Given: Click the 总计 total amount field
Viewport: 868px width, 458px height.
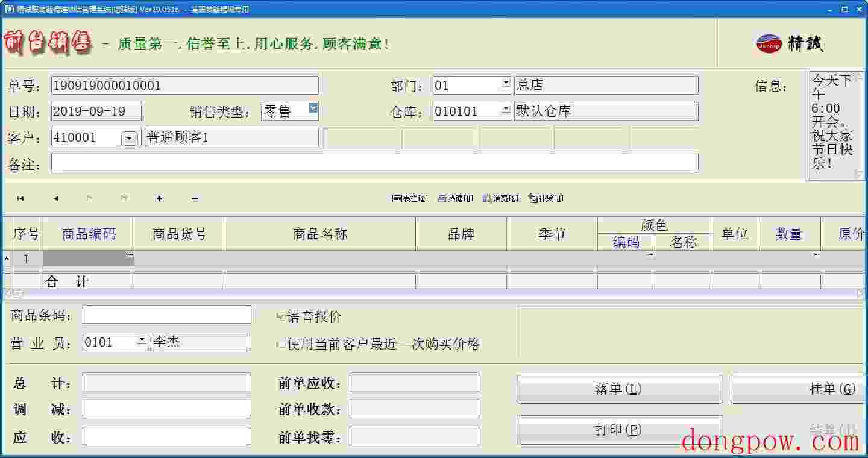Looking at the screenshot, I should point(166,381).
